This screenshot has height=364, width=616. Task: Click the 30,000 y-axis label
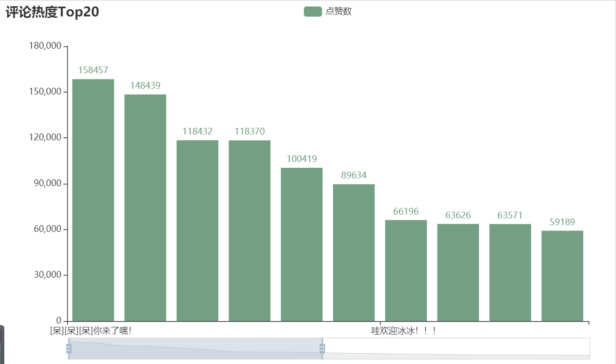[x=47, y=275]
